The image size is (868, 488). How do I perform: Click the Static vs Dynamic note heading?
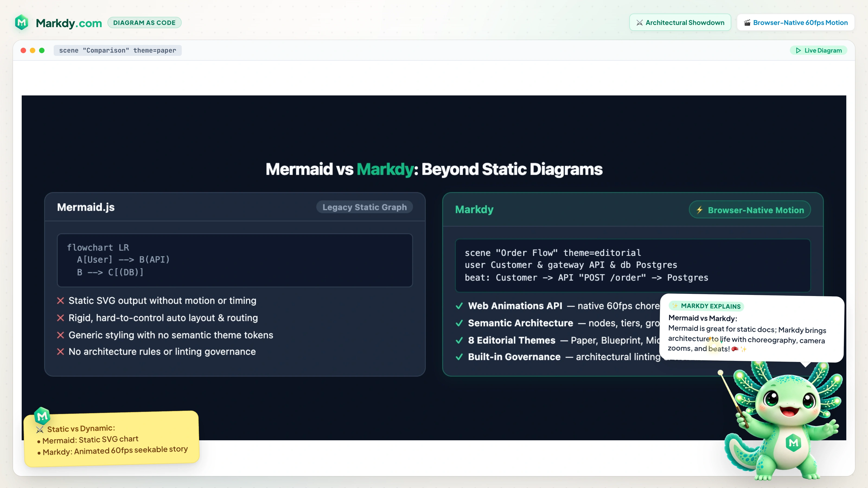pyautogui.click(x=81, y=428)
